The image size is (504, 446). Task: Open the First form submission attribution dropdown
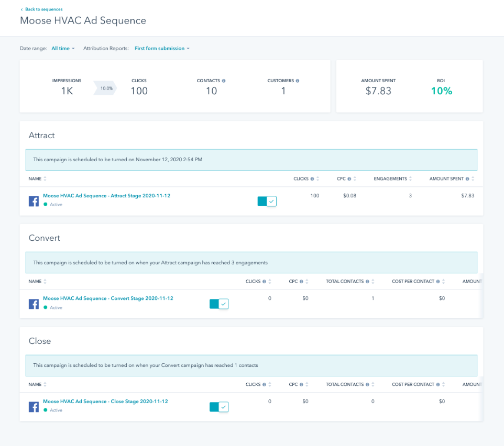click(162, 49)
